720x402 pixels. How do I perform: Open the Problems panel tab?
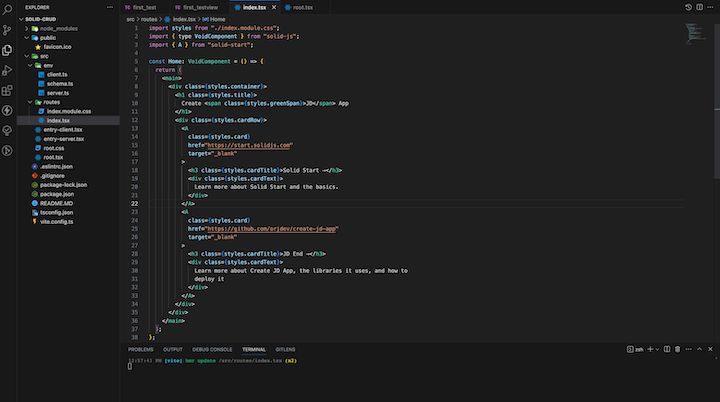point(141,350)
